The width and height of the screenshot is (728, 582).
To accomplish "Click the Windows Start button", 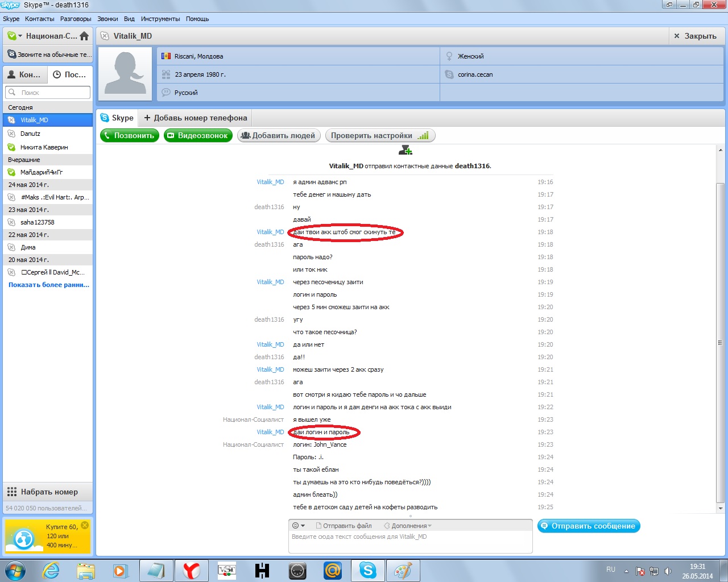I will pyautogui.click(x=15, y=570).
